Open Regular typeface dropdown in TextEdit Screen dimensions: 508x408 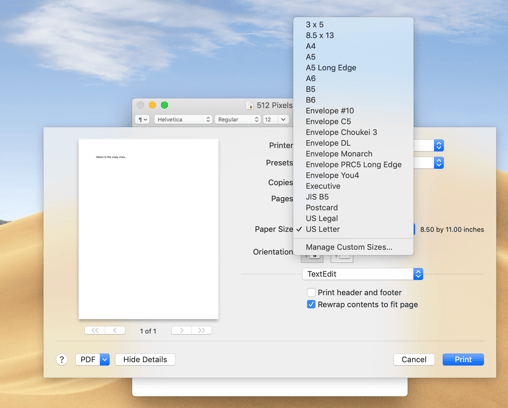point(237,119)
